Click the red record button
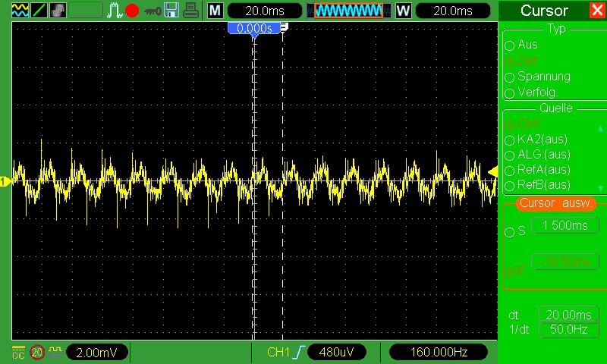Viewport: 607px width, 364px height. [x=132, y=11]
